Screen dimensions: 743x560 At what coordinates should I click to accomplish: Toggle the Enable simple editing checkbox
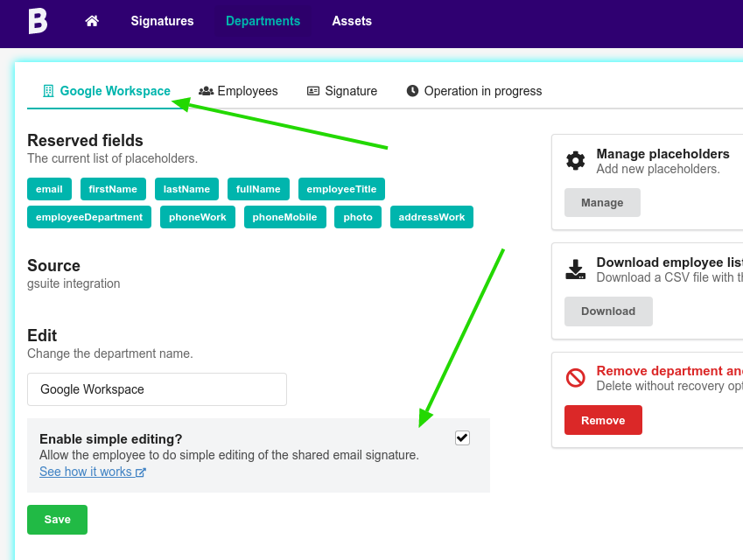(462, 437)
